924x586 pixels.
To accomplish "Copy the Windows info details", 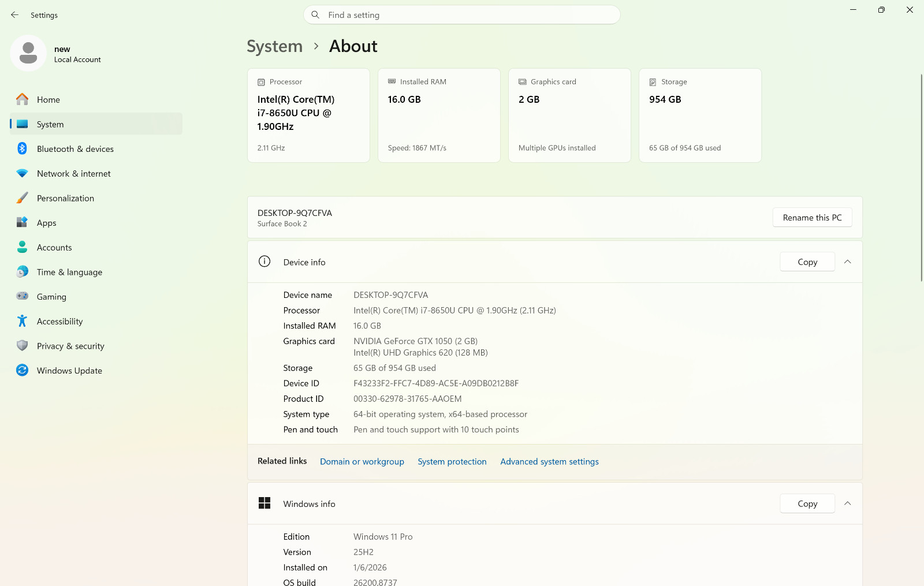I will [x=807, y=503].
